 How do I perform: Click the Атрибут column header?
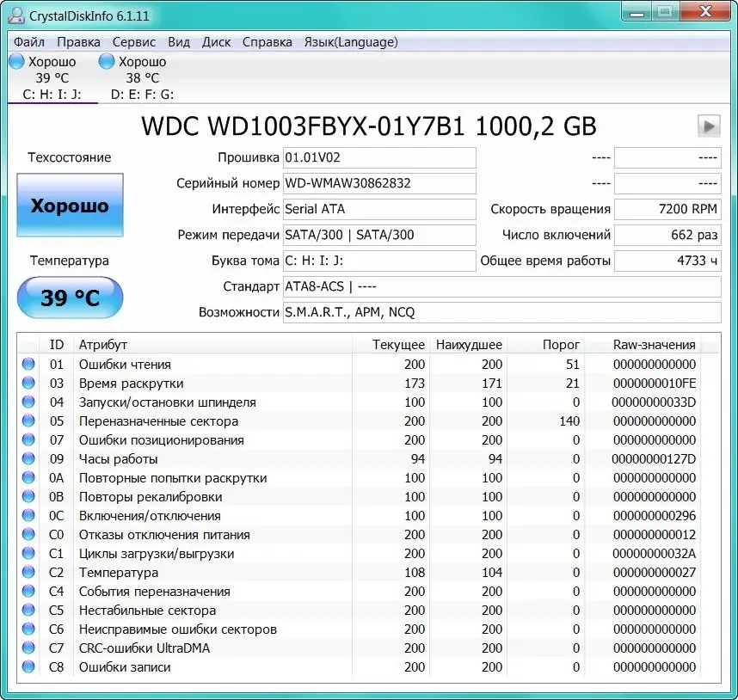[x=212, y=344]
